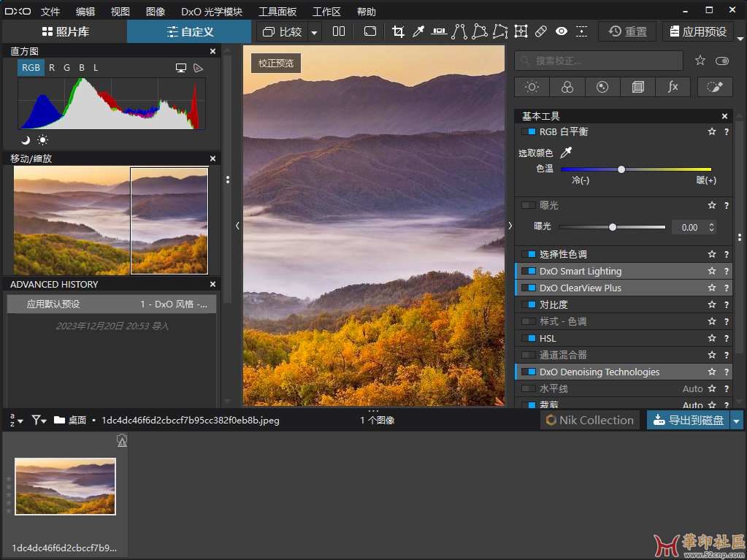Open the filter funnel dropdown in the filmstrip bar
Image resolution: width=747 pixels, height=560 pixels.
click(x=39, y=421)
